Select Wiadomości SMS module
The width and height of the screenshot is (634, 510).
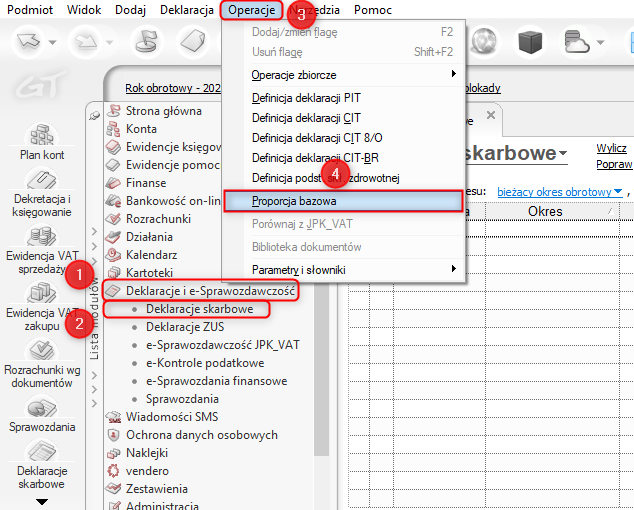pyautogui.click(x=172, y=417)
